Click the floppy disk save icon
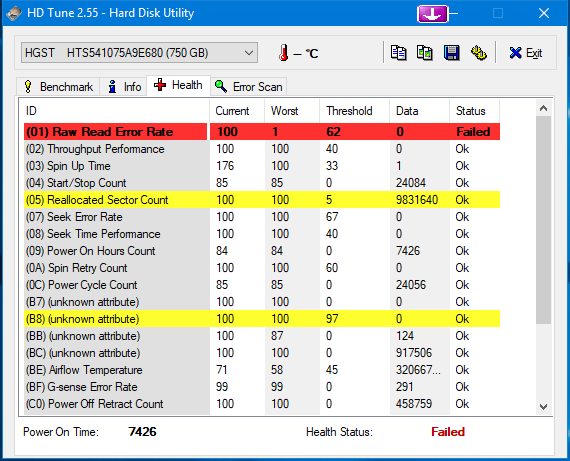 [x=451, y=53]
